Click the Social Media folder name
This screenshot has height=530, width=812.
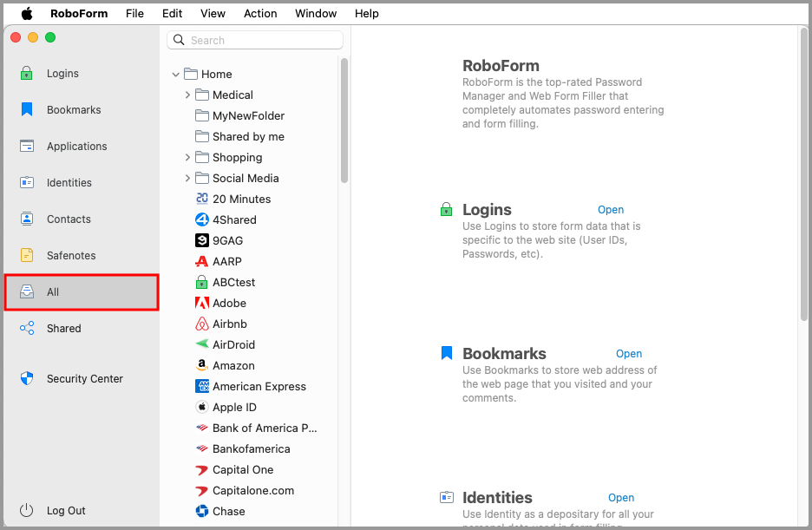point(246,178)
